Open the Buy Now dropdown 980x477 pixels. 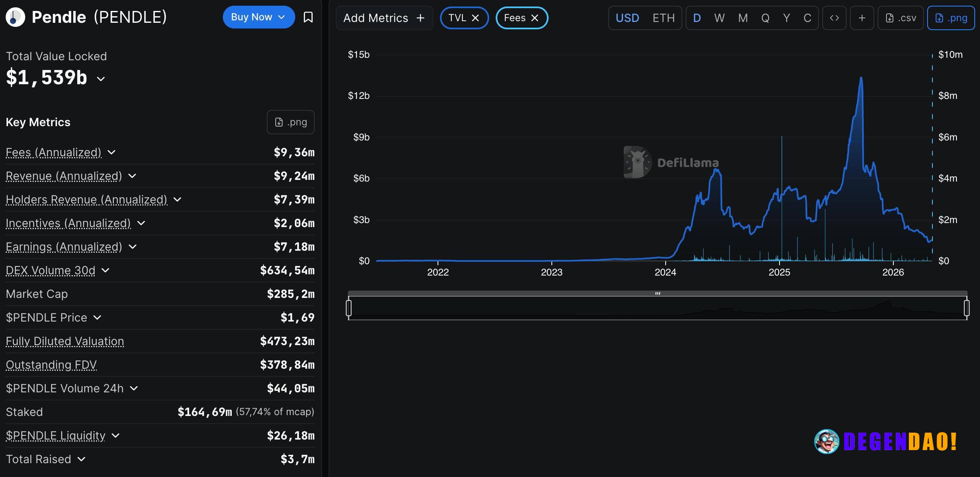(x=259, y=17)
